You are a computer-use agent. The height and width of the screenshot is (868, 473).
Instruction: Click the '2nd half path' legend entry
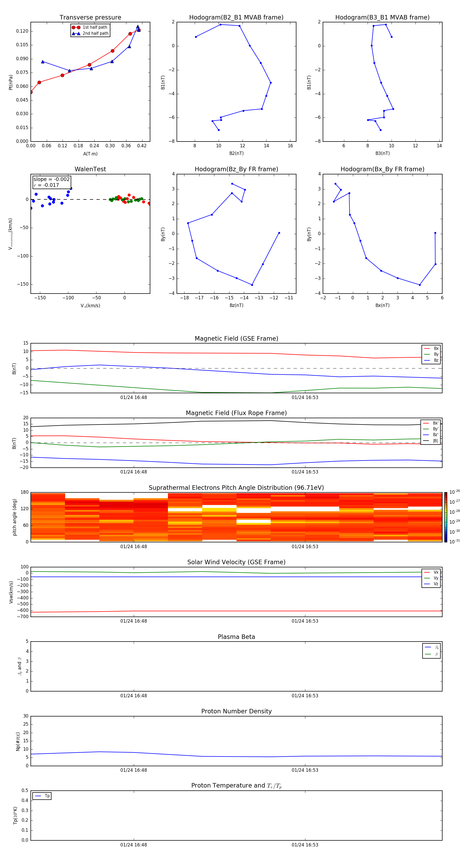point(90,33)
